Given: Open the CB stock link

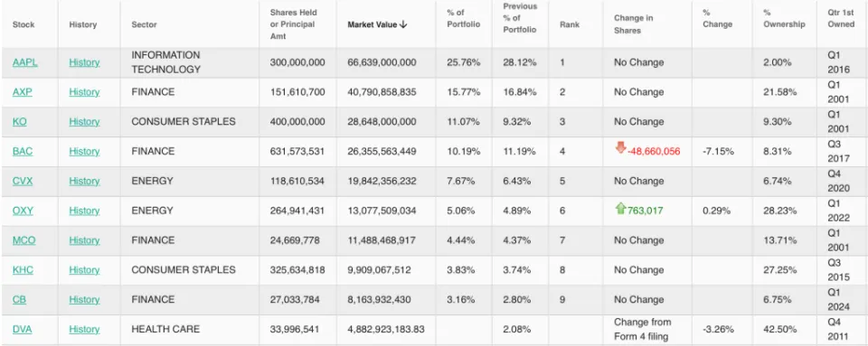Looking at the screenshot, I should [19, 300].
